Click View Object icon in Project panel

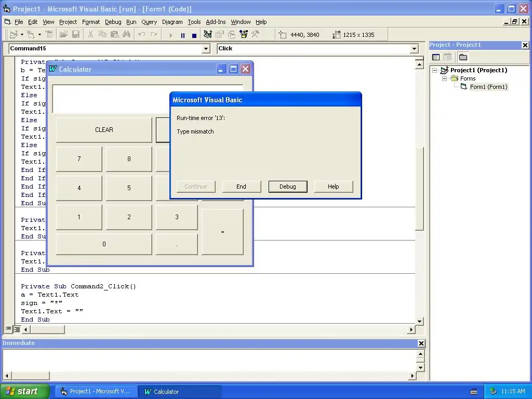447,57
